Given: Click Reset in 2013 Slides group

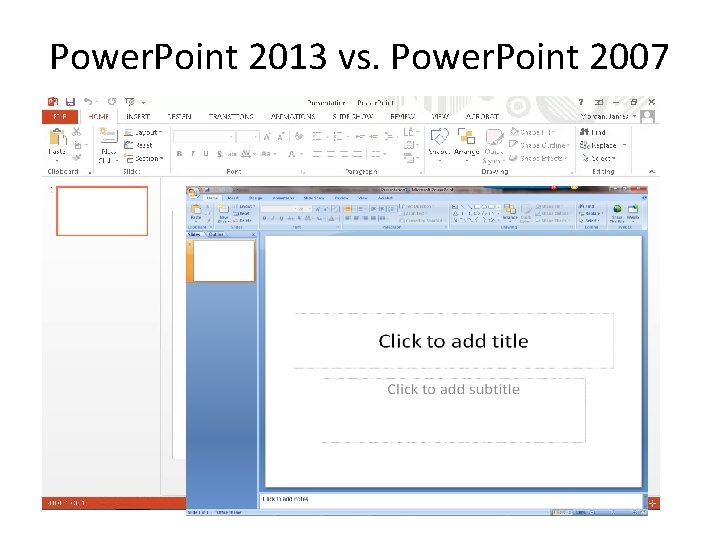Looking at the screenshot, I should [138, 145].
